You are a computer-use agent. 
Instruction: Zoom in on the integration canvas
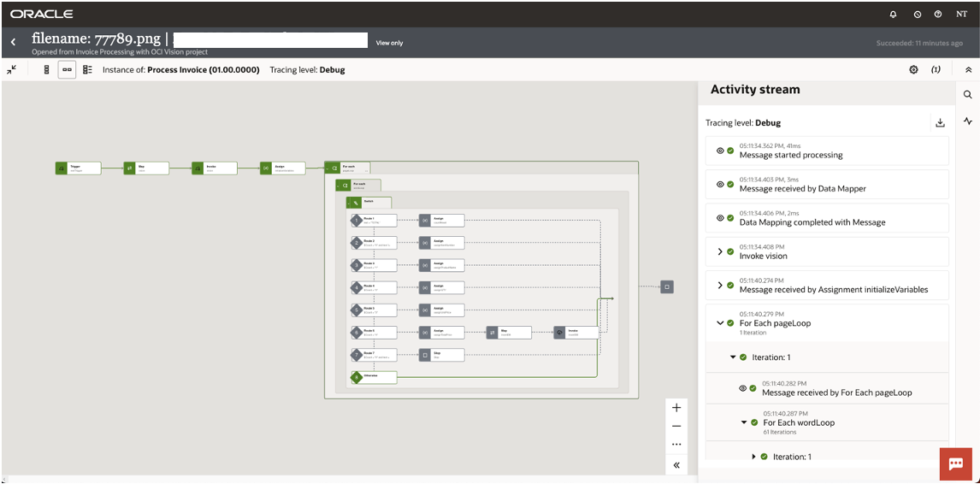click(676, 408)
